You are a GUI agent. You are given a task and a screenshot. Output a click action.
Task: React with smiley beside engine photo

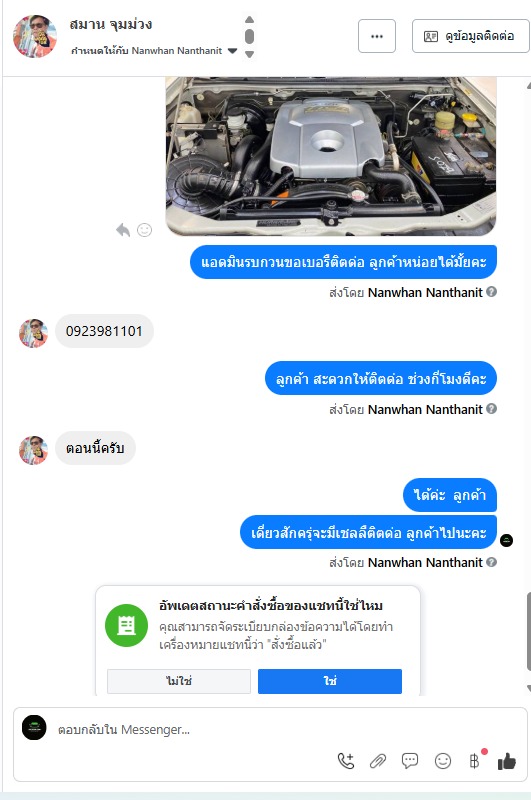144,230
